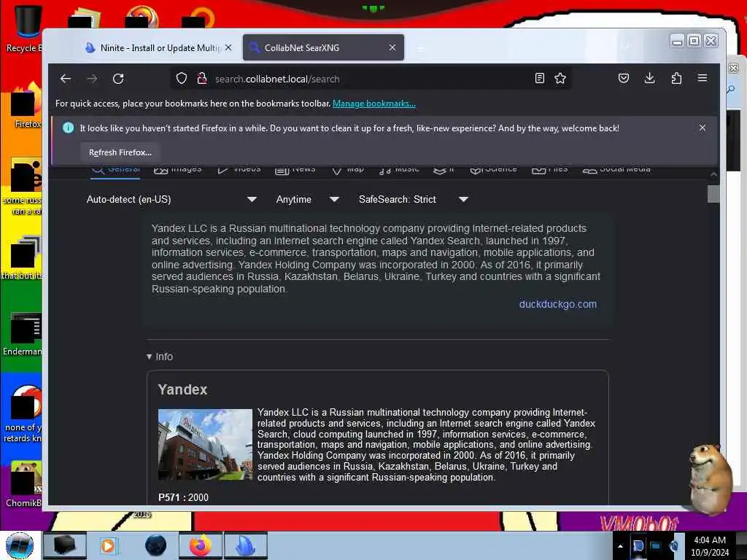Open the volume tray icon
Screen dimensions: 747x560
(673, 545)
